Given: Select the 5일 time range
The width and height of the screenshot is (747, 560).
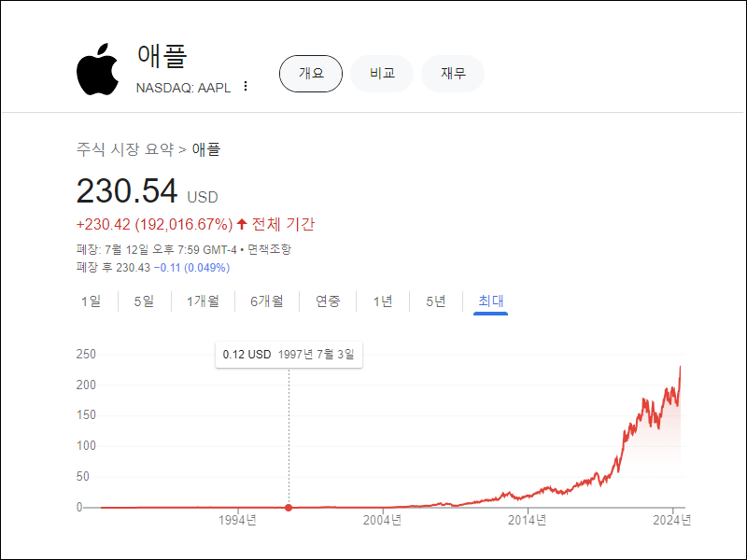Looking at the screenshot, I should point(144,301).
